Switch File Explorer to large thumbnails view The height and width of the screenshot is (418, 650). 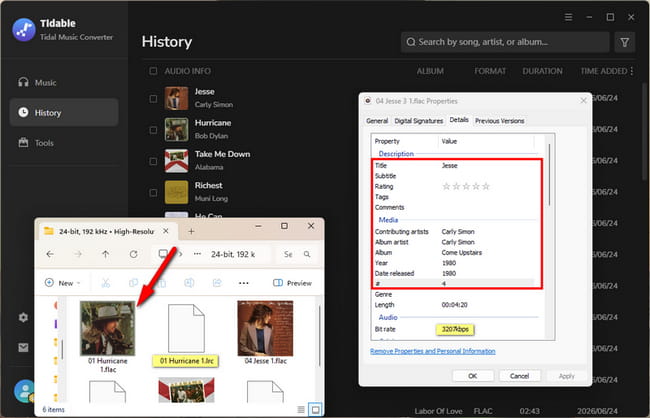315,410
